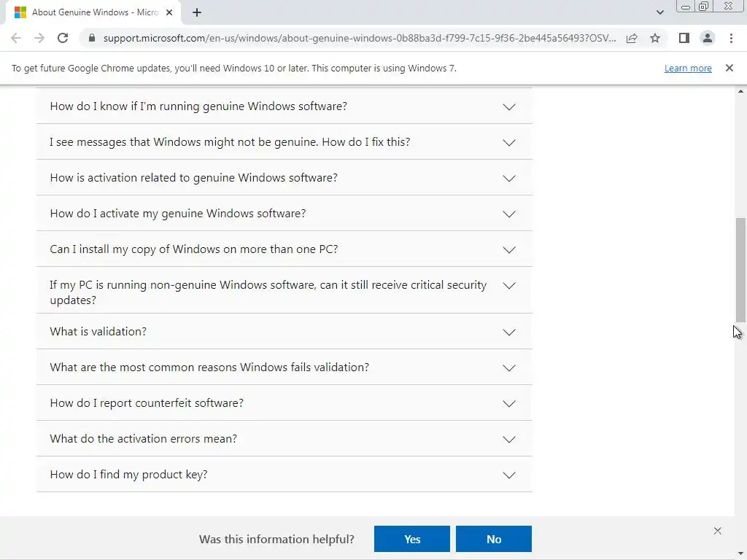The image size is (747, 560).
Task: Share this page using the share icon
Action: point(632,38)
